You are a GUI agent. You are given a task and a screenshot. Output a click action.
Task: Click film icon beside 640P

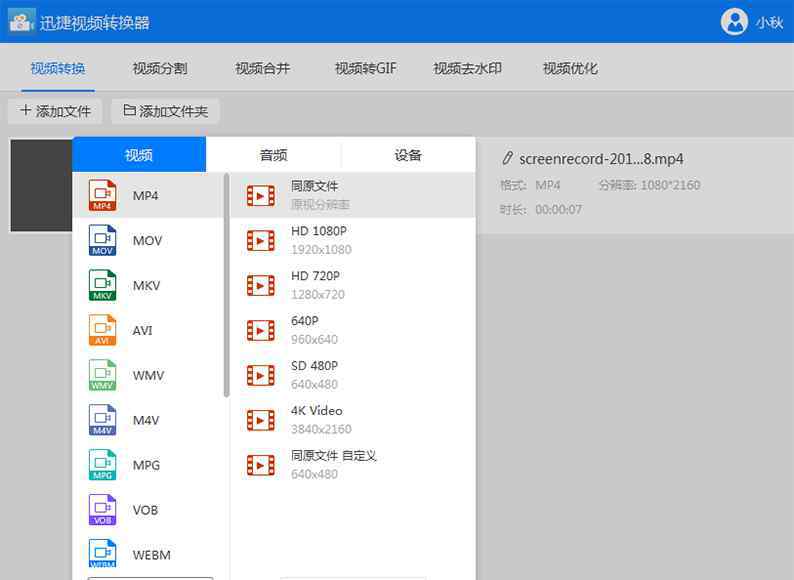(261, 330)
